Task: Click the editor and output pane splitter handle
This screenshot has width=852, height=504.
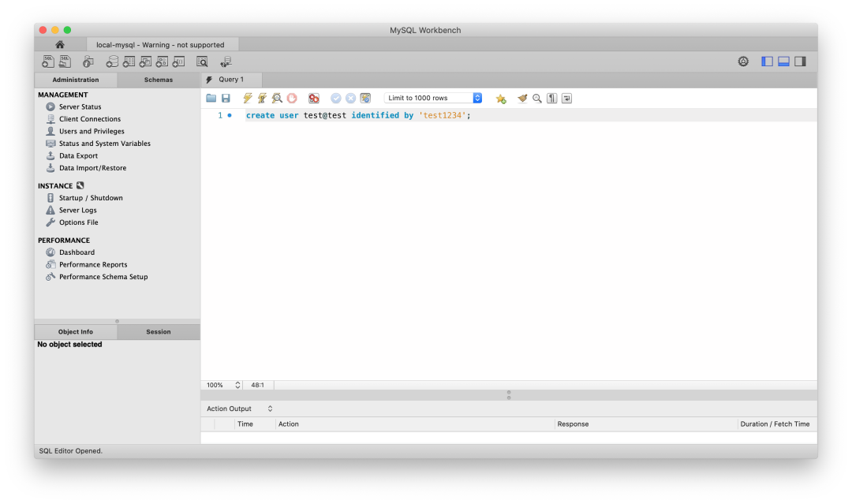Action: (509, 395)
